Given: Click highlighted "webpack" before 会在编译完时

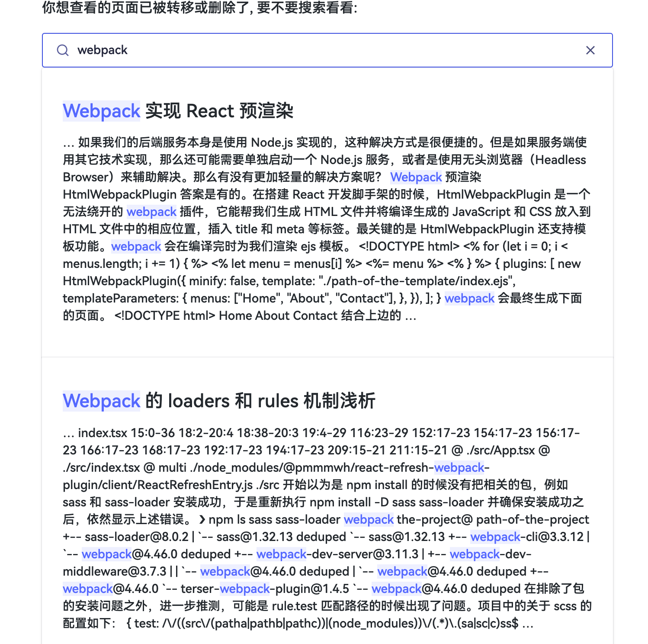Looking at the screenshot, I should coord(136,246).
